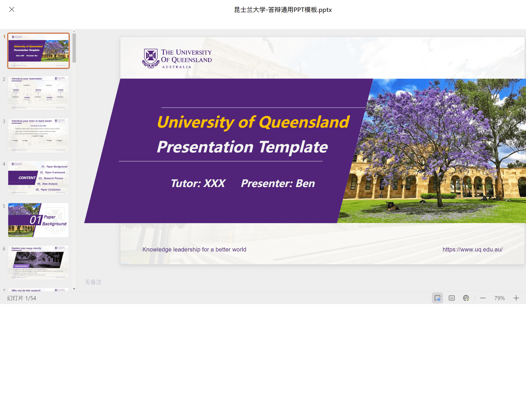Open the language globe icon

[x=466, y=298]
